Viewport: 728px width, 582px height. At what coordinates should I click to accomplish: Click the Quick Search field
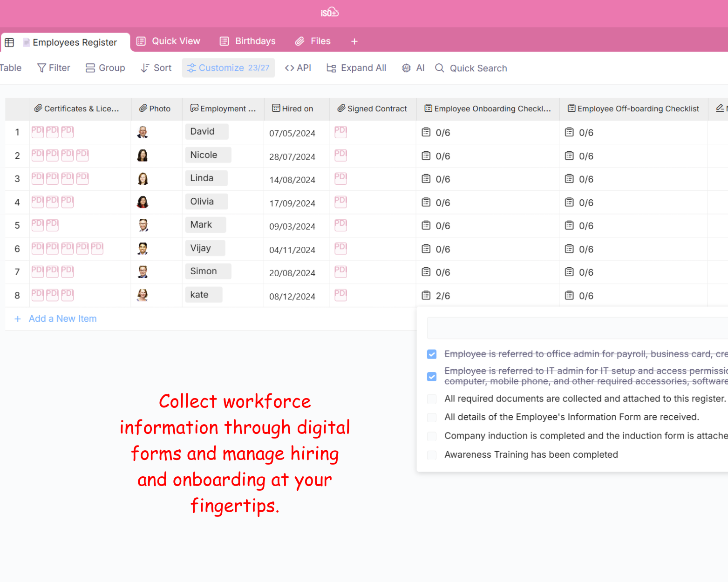click(478, 68)
